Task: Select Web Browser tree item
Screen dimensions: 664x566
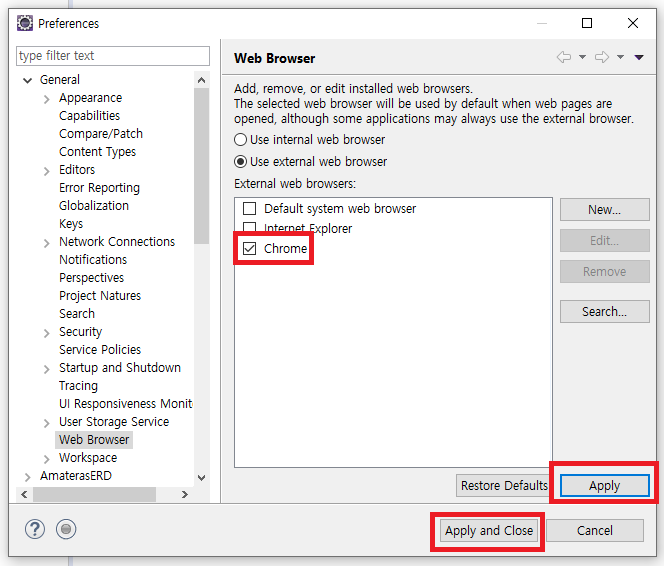Action: [94, 440]
